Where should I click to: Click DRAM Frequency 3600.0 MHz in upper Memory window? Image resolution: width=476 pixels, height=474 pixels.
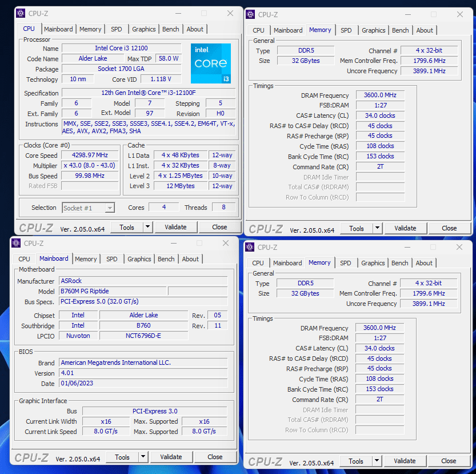(380, 95)
